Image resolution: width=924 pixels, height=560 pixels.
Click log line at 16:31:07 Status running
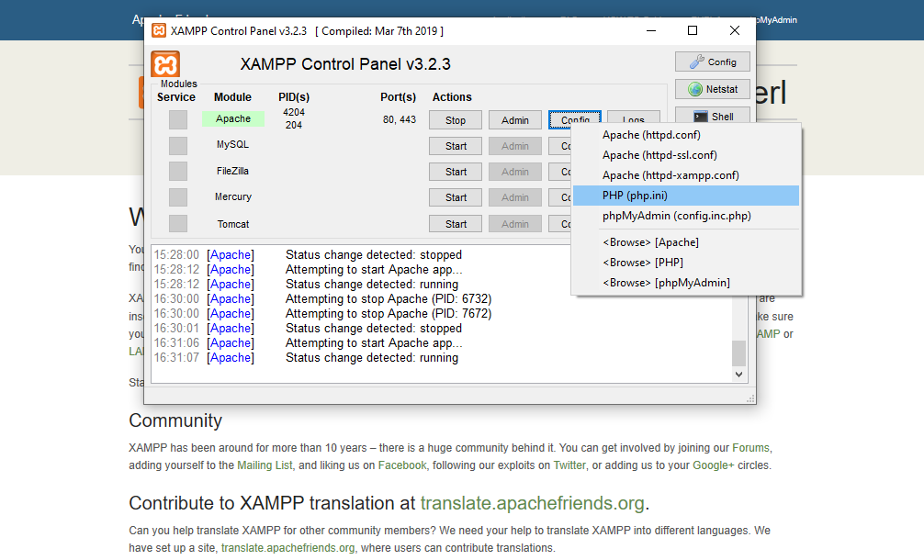tap(306, 358)
